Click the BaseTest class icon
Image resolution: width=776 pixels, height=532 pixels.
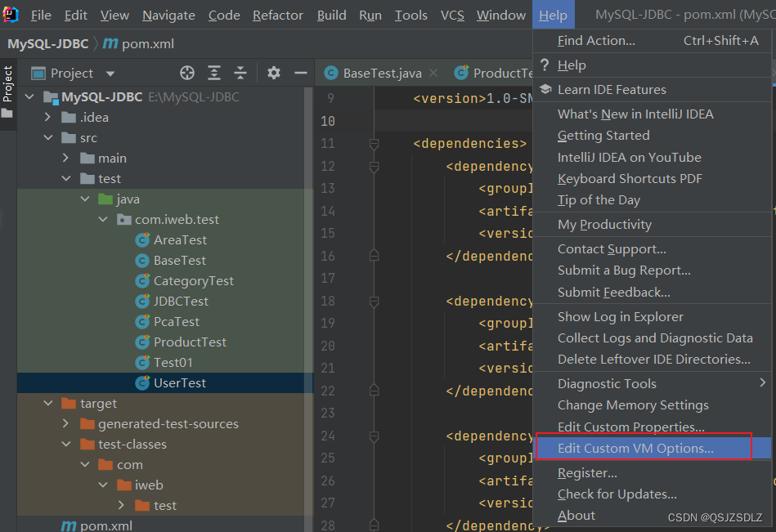pos(142,260)
